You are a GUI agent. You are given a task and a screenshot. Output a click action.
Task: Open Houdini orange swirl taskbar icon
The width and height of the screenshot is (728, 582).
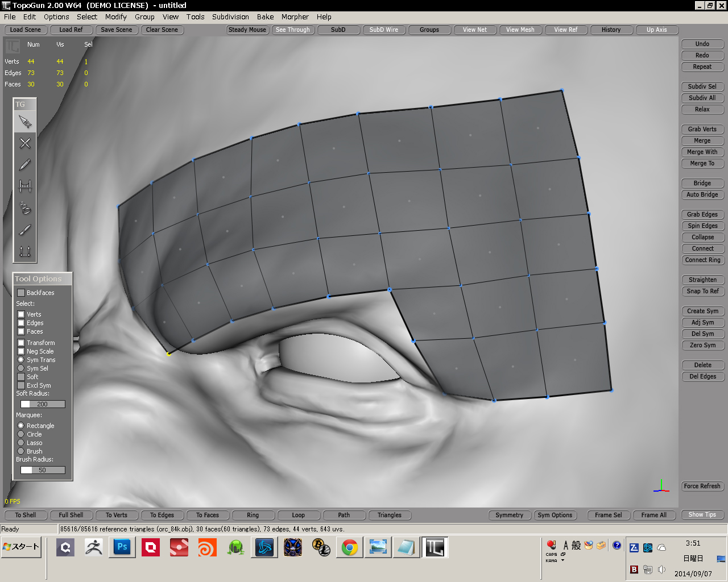[208, 547]
